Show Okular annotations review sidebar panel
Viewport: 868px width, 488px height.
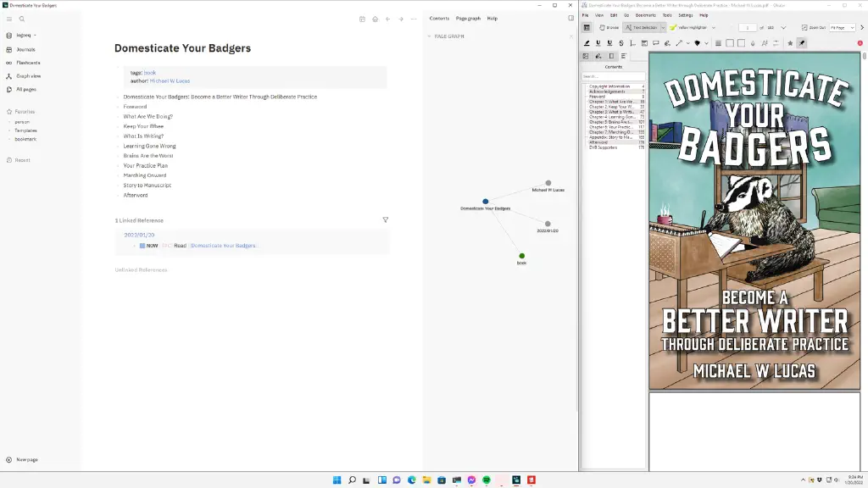(598, 56)
